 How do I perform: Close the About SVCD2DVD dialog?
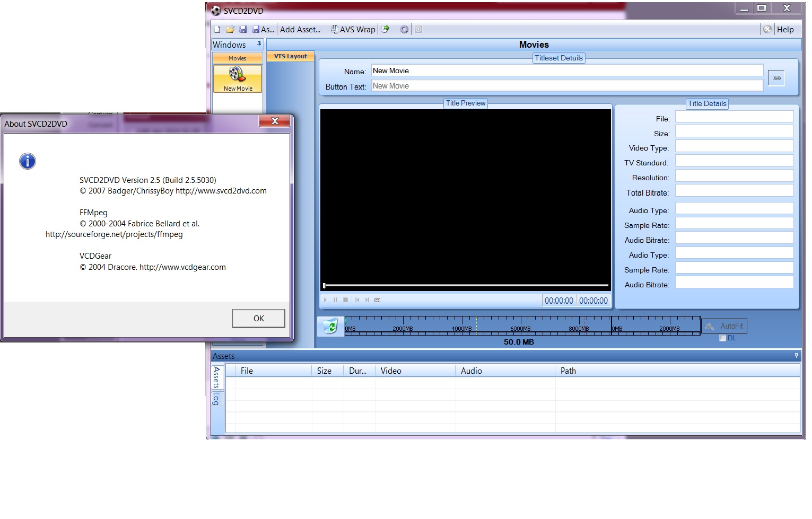tap(275, 121)
